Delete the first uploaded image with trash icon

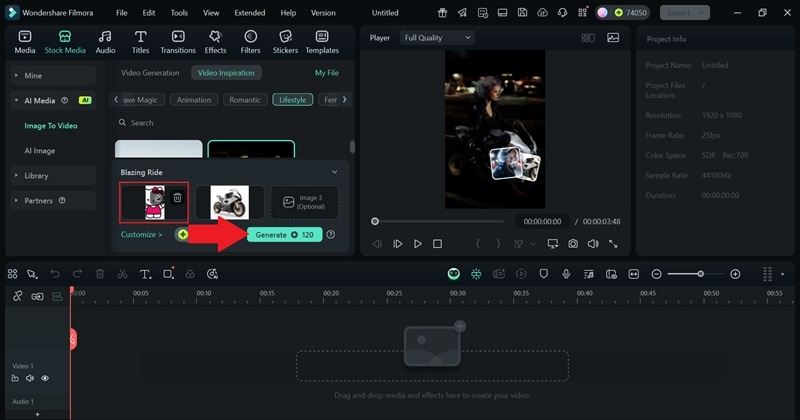click(x=177, y=197)
